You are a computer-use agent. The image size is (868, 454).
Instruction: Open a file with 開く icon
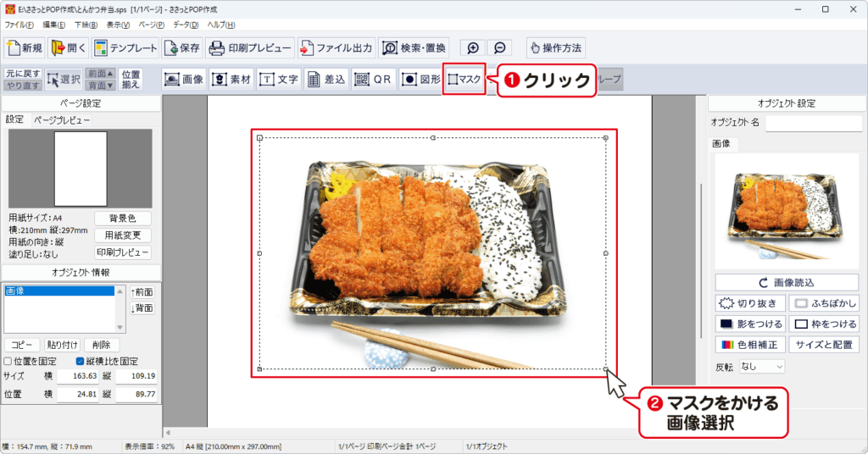(x=69, y=47)
